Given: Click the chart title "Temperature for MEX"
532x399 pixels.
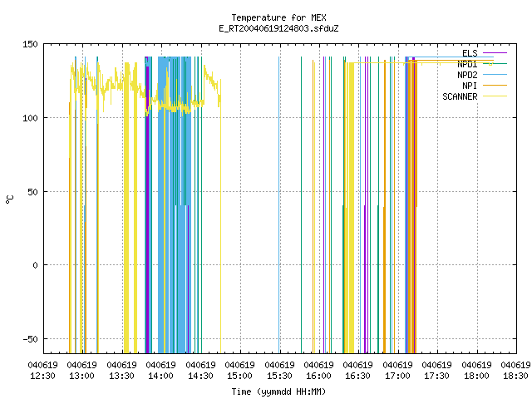Looking at the screenshot, I should coord(278,17).
